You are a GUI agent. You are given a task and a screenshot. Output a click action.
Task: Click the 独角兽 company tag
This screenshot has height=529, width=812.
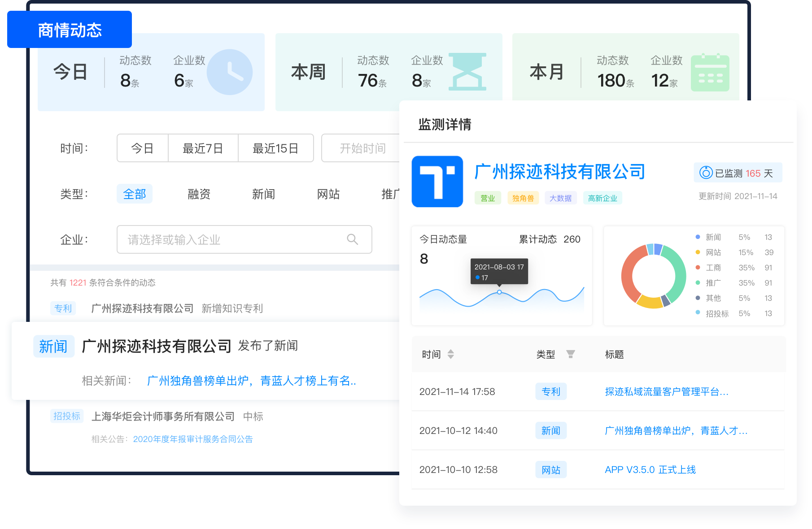[x=523, y=198]
